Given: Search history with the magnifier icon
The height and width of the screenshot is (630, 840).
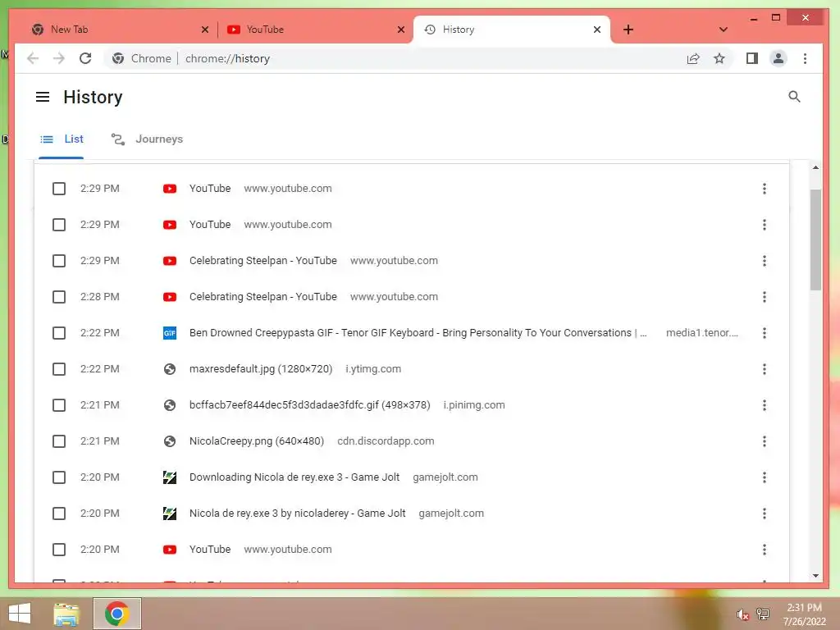Looking at the screenshot, I should tap(794, 97).
